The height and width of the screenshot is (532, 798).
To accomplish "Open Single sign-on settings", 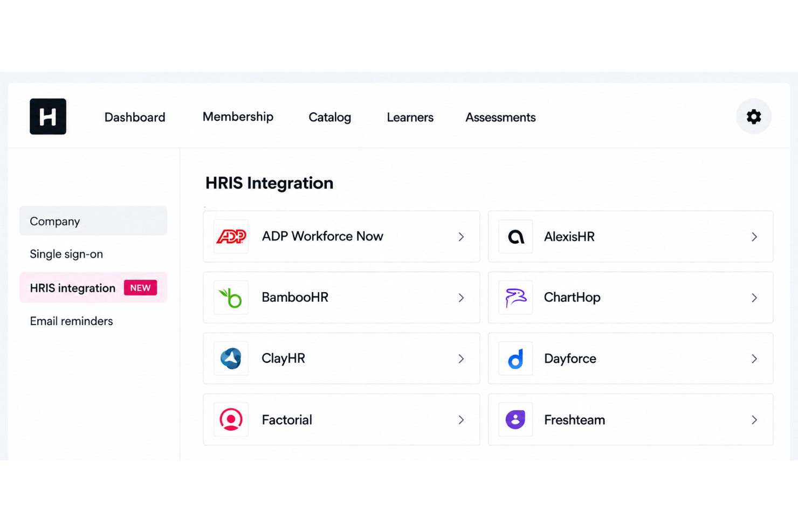I will pos(66,254).
